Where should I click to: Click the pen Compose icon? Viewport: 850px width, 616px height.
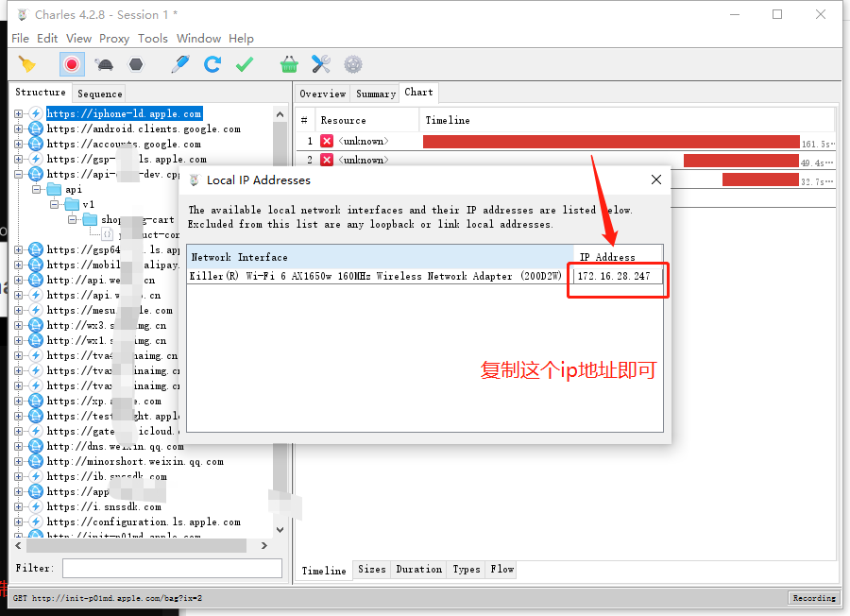(x=180, y=64)
